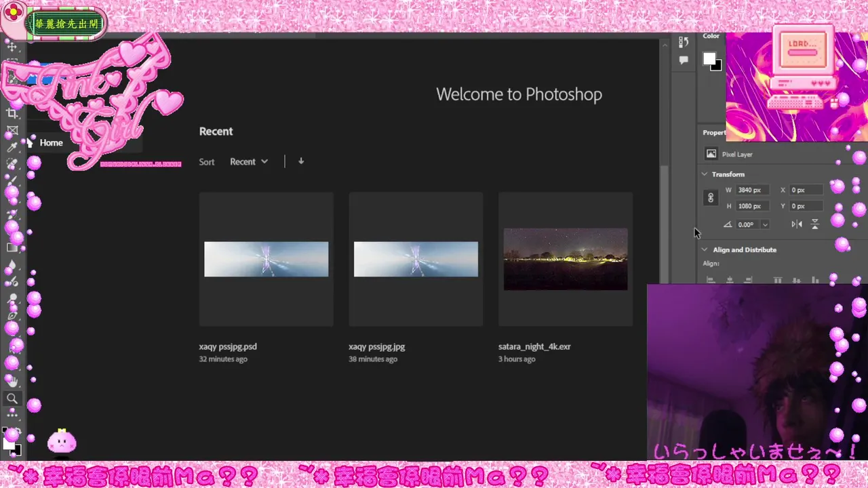Select the Blur tool

(x=12, y=265)
